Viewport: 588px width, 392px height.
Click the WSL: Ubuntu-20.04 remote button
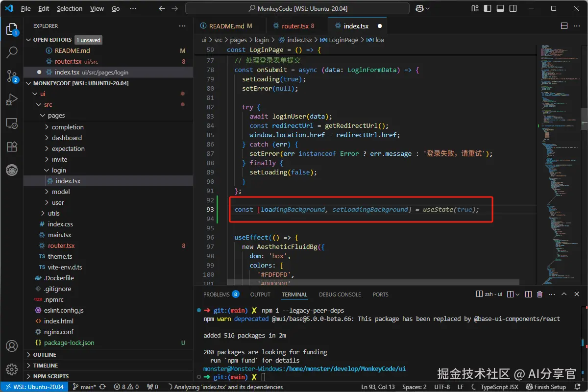33,387
